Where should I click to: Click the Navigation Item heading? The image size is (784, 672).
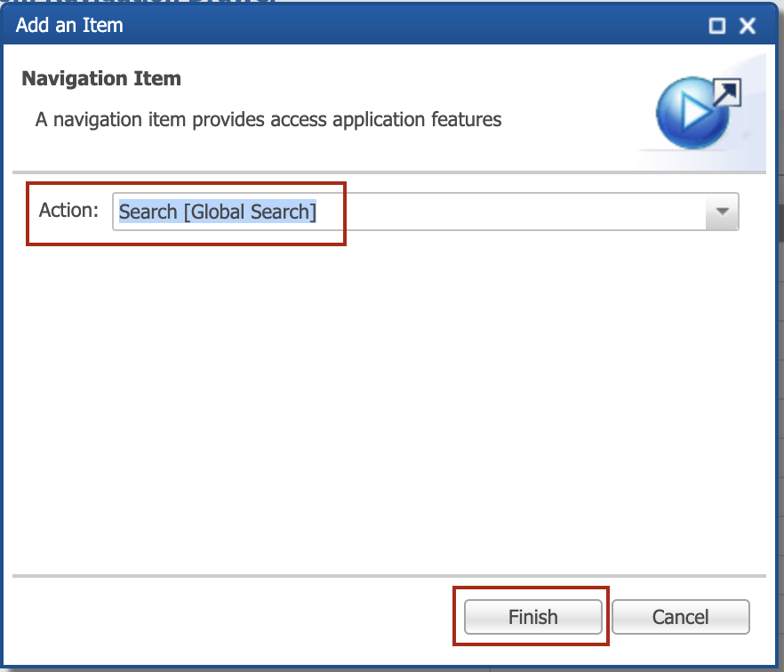[101, 79]
